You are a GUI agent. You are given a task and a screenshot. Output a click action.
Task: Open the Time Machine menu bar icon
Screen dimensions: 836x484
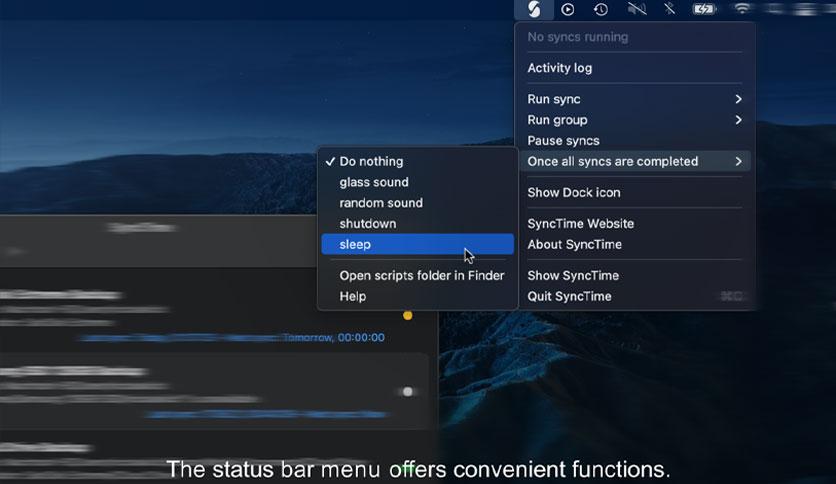pos(601,9)
